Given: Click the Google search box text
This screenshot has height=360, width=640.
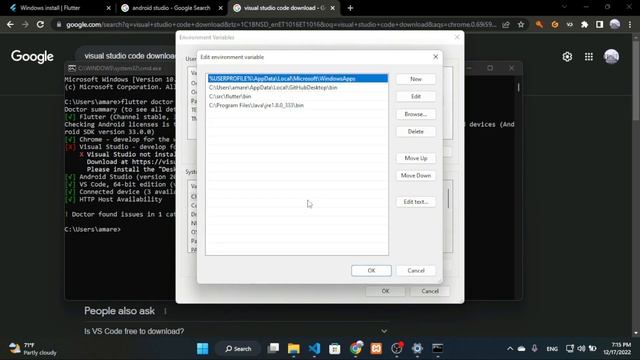Looking at the screenshot, I should point(130,56).
